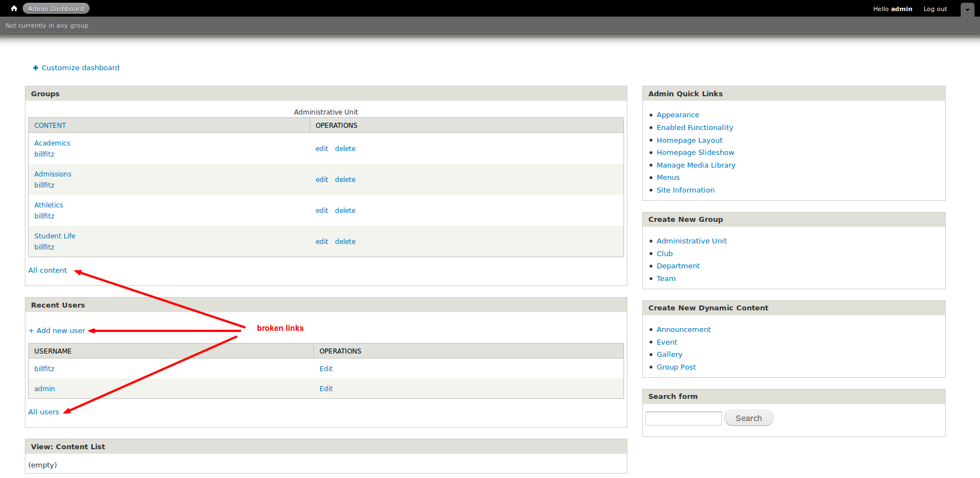Viewport: 980px width, 478px height.
Task: Edit the Student Life group
Action: point(322,241)
